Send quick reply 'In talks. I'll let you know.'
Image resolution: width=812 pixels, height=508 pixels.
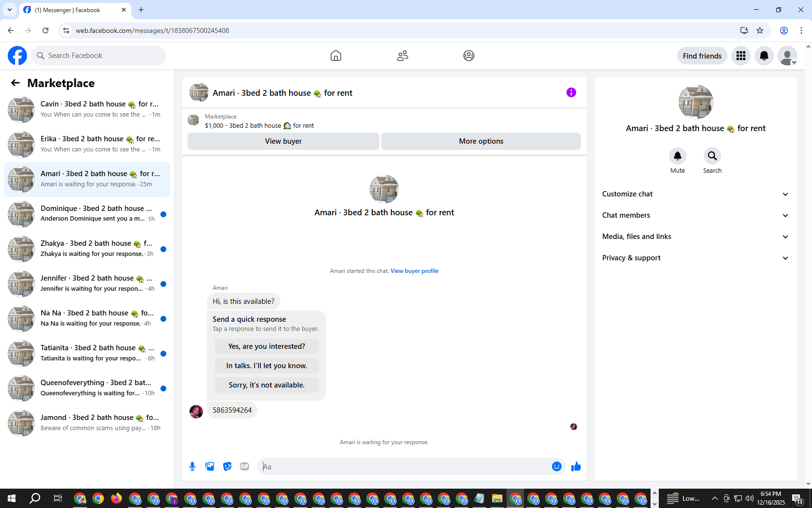[266, 366]
